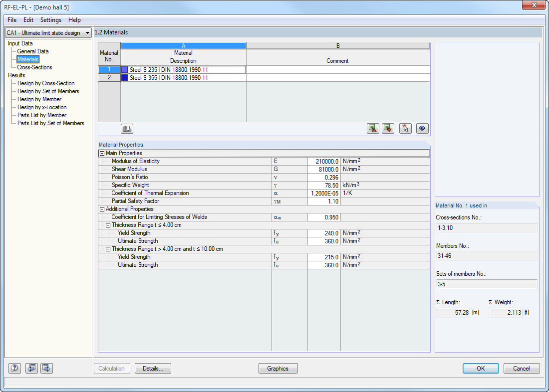The height and width of the screenshot is (392, 549).
Task: Click the Cancel button
Action: click(522, 368)
